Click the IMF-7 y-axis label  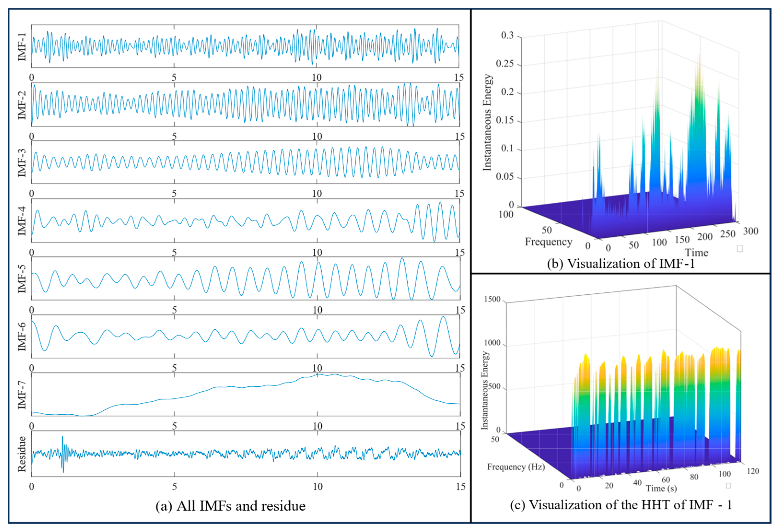tap(22, 395)
